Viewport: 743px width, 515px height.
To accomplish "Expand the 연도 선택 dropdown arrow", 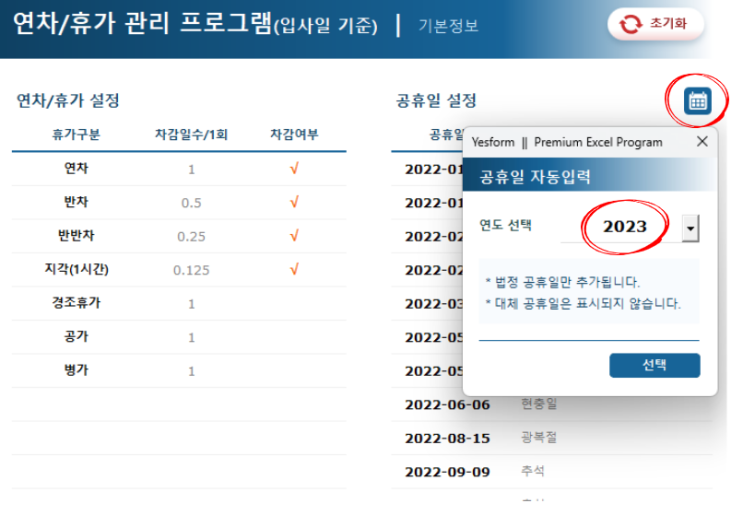I will pyautogui.click(x=690, y=228).
